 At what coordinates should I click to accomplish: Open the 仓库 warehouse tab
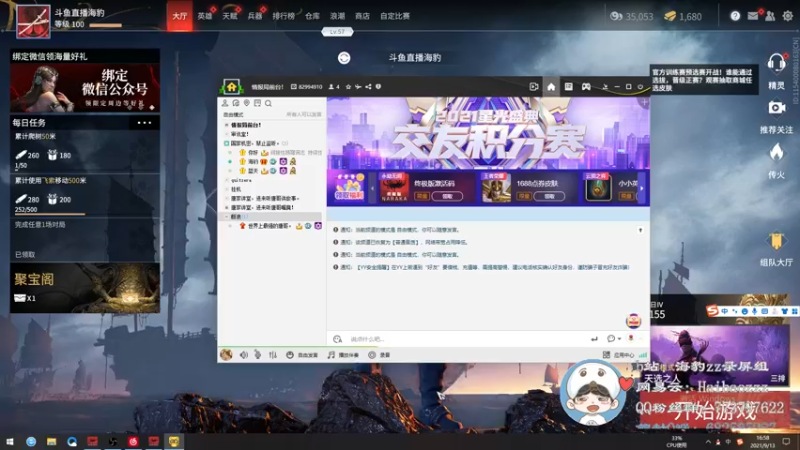(x=312, y=16)
